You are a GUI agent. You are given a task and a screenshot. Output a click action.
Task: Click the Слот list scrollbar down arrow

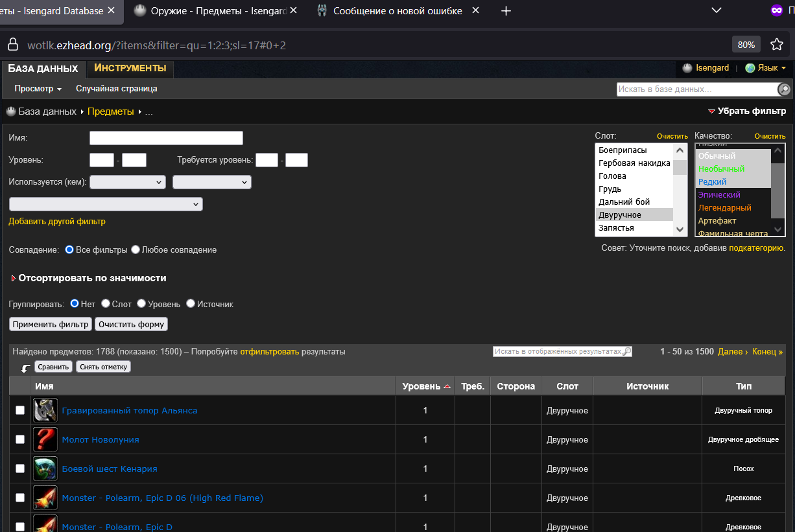680,229
